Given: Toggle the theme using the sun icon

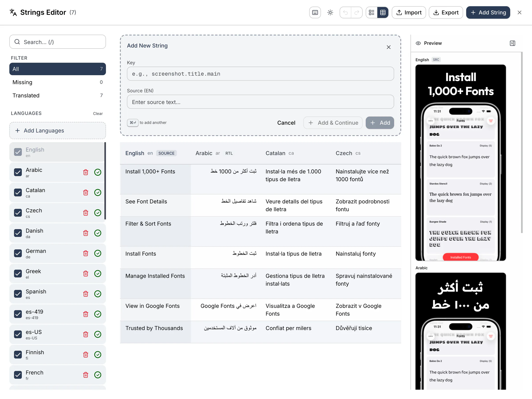Looking at the screenshot, I should (x=330, y=12).
